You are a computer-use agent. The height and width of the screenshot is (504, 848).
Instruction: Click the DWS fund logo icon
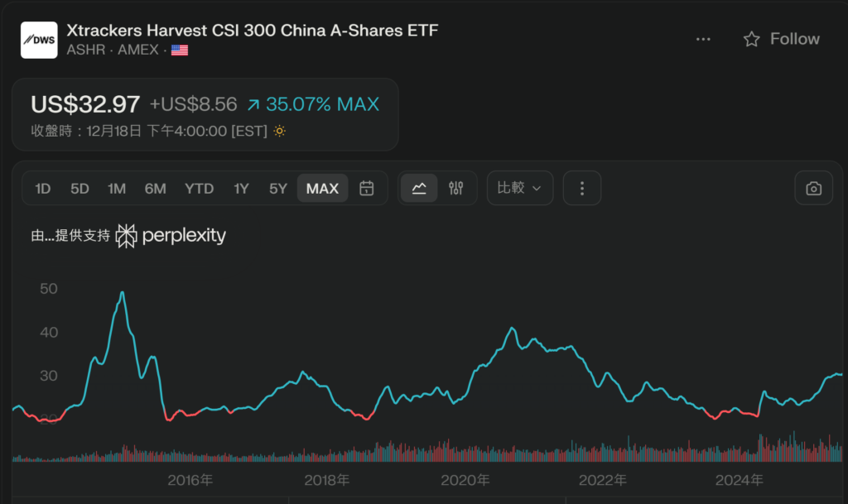39,40
